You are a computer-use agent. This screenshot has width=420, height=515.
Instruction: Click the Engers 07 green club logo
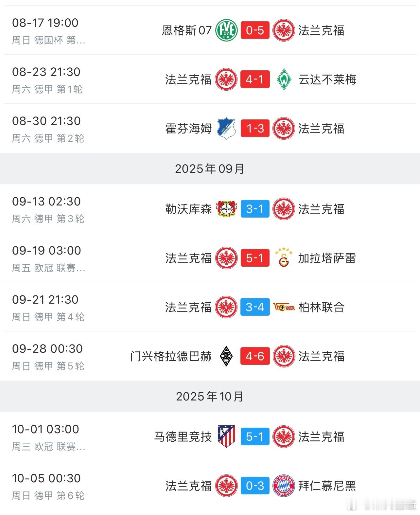[x=226, y=30]
